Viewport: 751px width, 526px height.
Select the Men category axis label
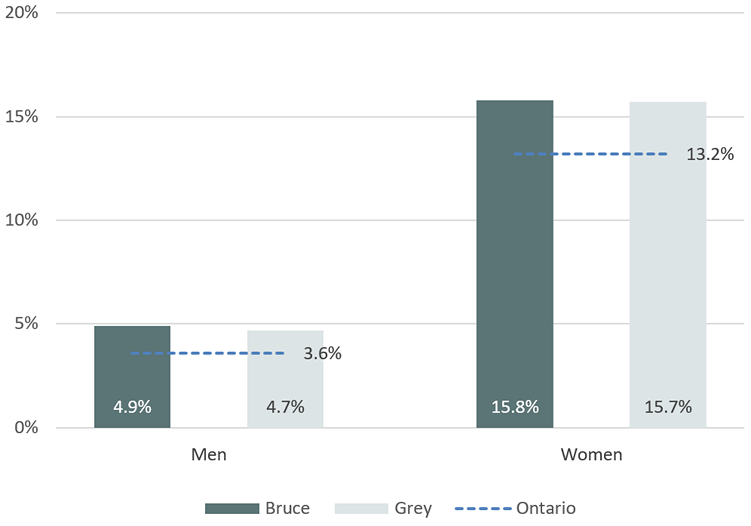tap(209, 454)
